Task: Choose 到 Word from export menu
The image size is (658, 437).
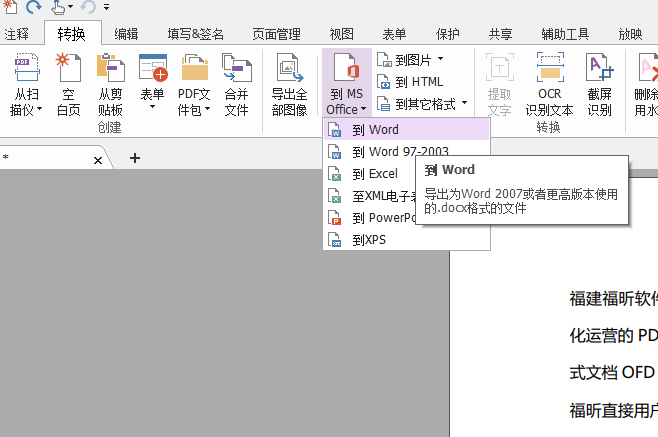Action: pyautogui.click(x=375, y=130)
